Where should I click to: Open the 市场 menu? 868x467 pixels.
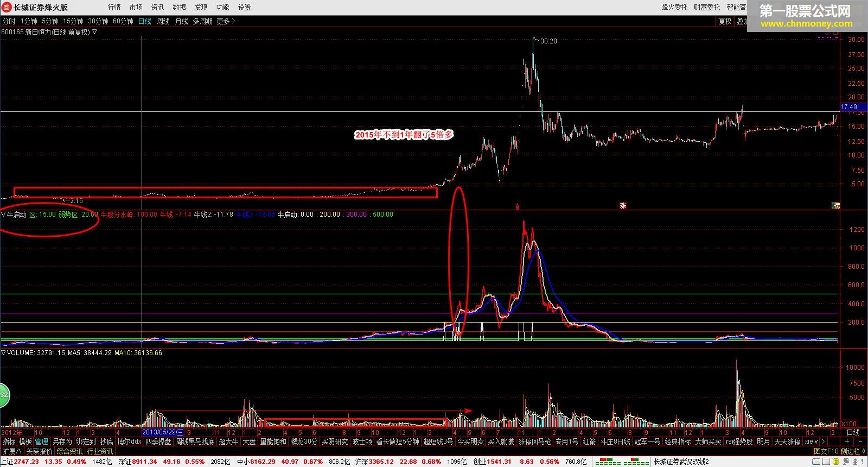point(136,7)
